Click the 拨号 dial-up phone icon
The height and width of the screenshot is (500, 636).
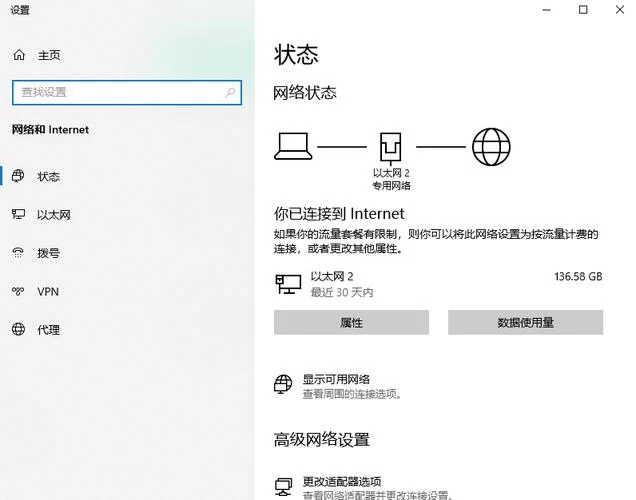[x=18, y=253]
